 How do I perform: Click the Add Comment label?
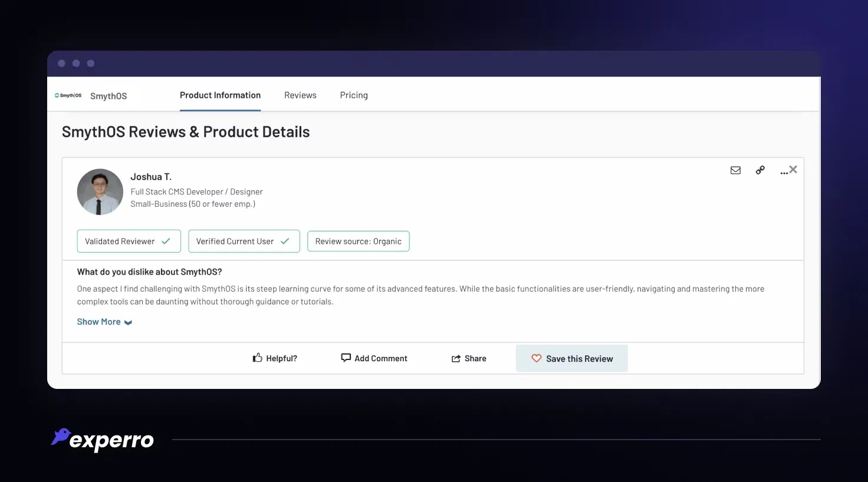point(381,358)
